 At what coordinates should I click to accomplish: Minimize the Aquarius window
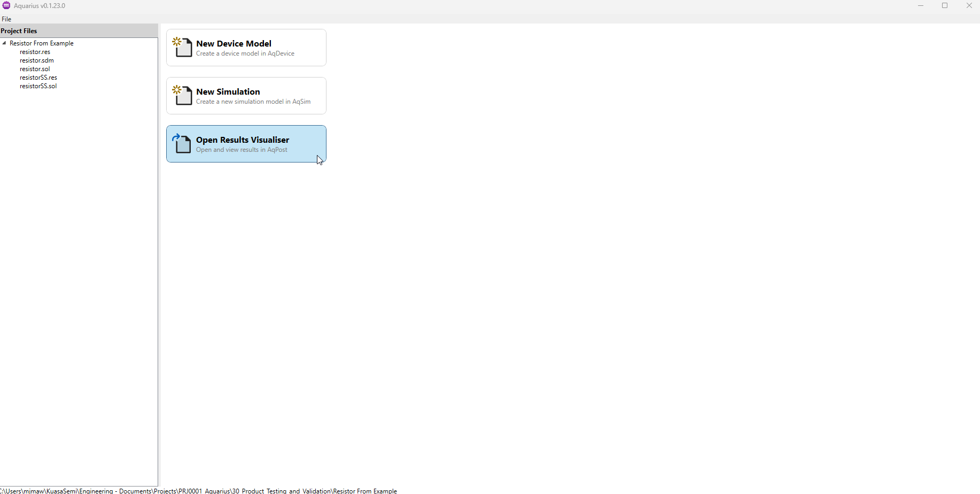[921, 6]
